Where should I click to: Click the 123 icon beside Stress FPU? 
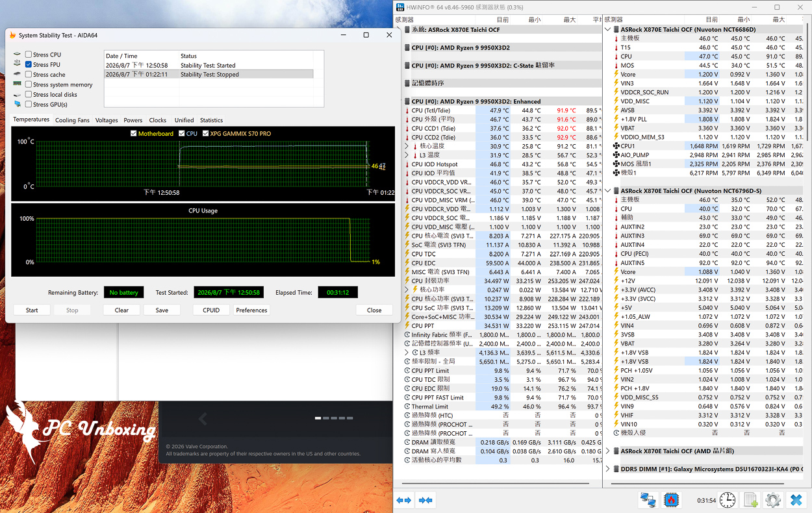point(17,64)
